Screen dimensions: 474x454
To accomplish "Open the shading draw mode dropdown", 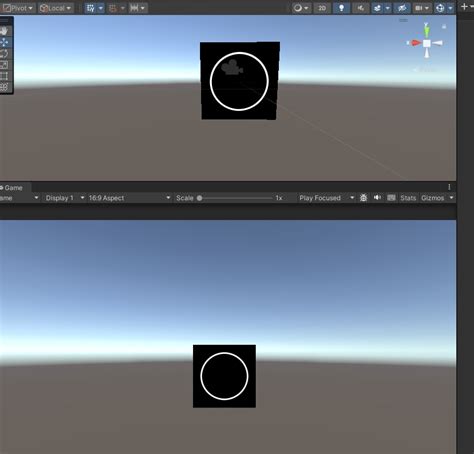I will (x=301, y=8).
